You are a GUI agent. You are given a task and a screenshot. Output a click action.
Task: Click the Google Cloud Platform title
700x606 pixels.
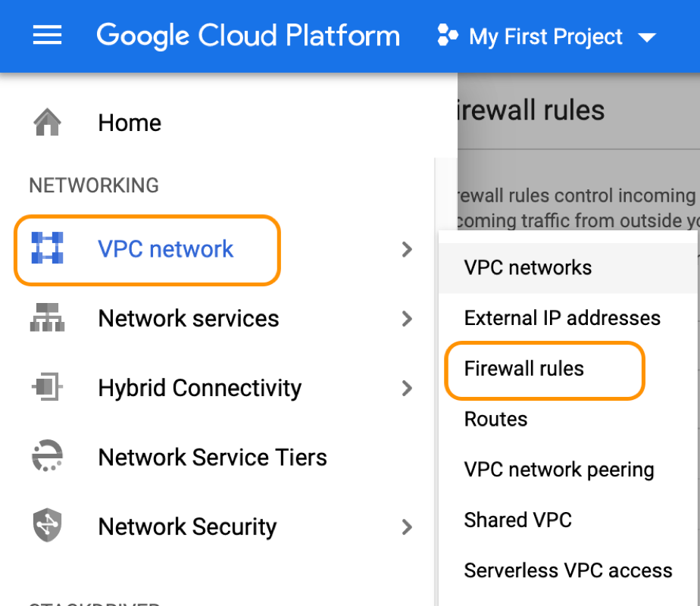coord(248,36)
